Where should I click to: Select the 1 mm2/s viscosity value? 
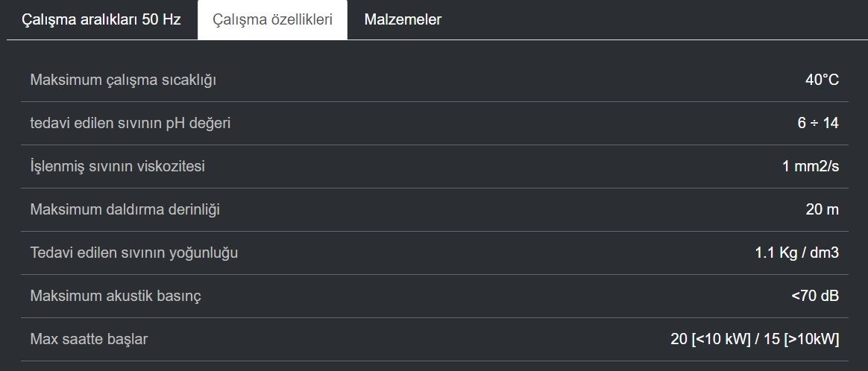point(811,166)
